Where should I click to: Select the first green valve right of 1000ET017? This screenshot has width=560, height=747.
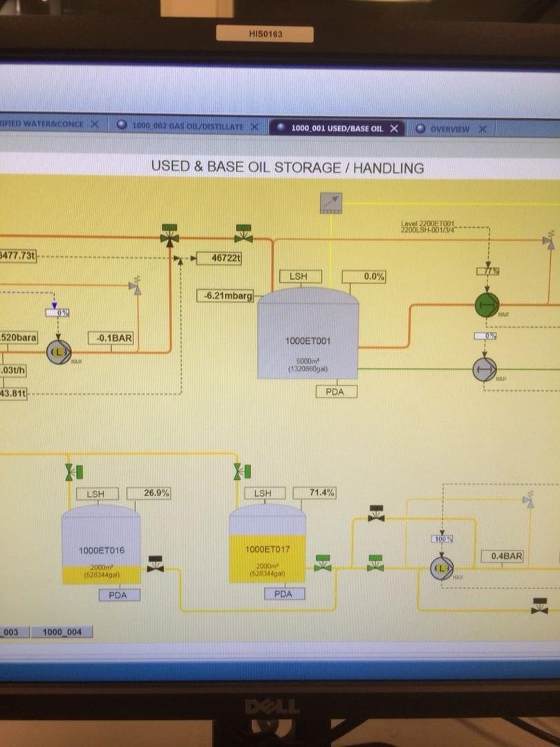point(323,562)
